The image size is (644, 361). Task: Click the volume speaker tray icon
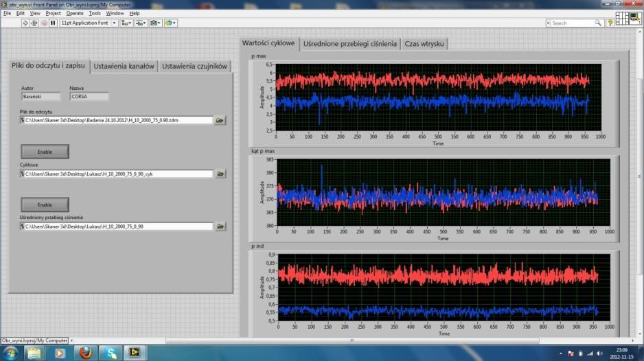tap(599, 353)
